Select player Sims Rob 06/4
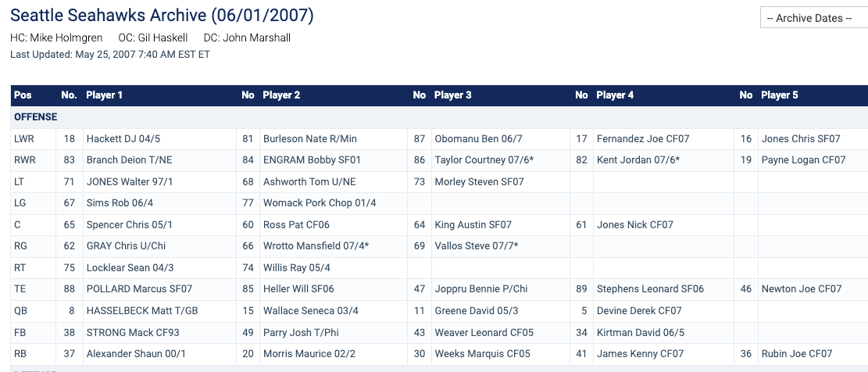Image resolution: width=868 pixels, height=372 pixels. [120, 203]
